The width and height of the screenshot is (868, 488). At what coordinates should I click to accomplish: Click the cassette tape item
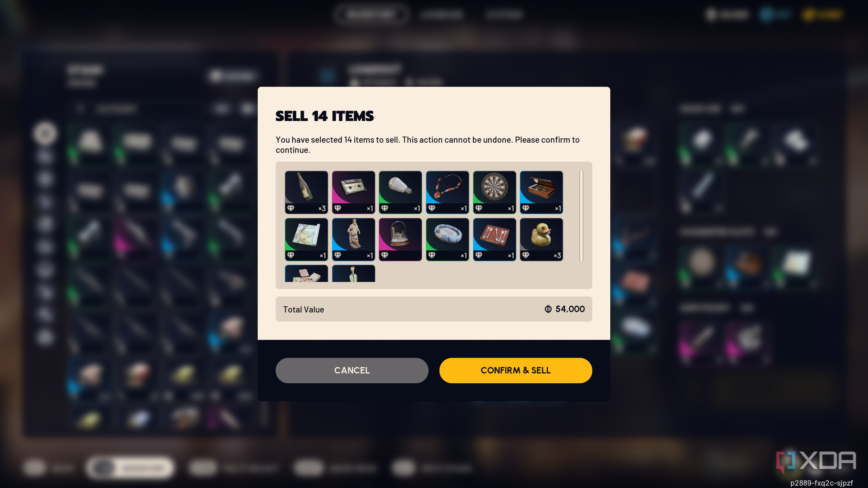353,192
